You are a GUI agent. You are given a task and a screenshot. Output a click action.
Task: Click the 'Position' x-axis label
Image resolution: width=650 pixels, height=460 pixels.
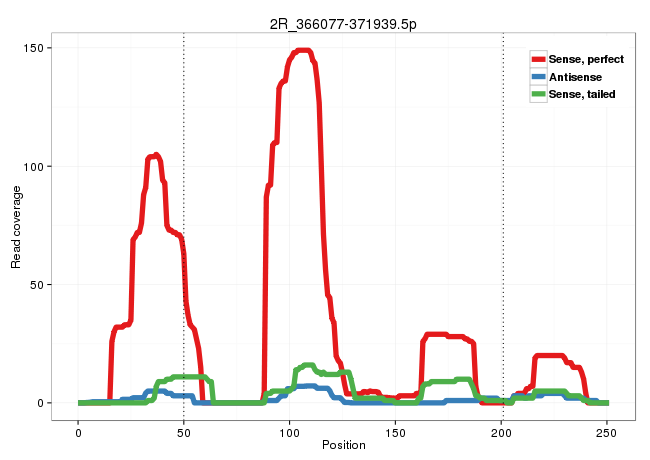click(x=343, y=445)
